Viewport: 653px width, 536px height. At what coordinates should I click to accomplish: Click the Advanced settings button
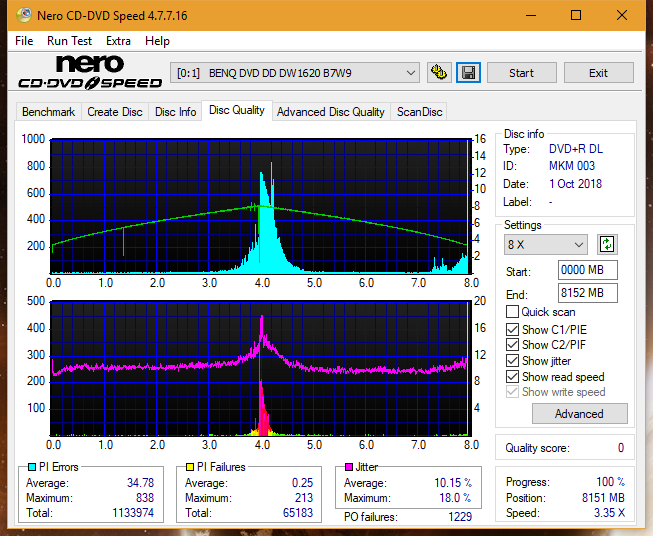[x=579, y=414]
